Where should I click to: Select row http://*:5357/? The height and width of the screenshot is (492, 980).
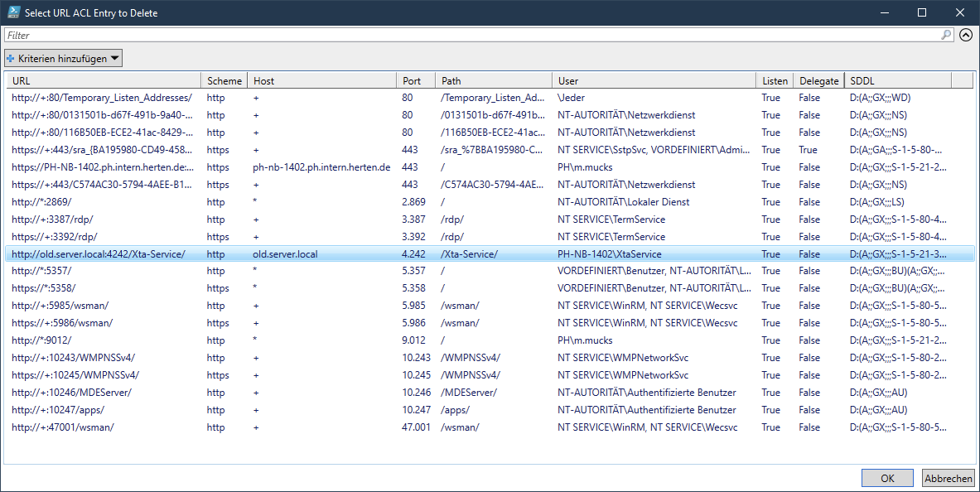[490, 271]
